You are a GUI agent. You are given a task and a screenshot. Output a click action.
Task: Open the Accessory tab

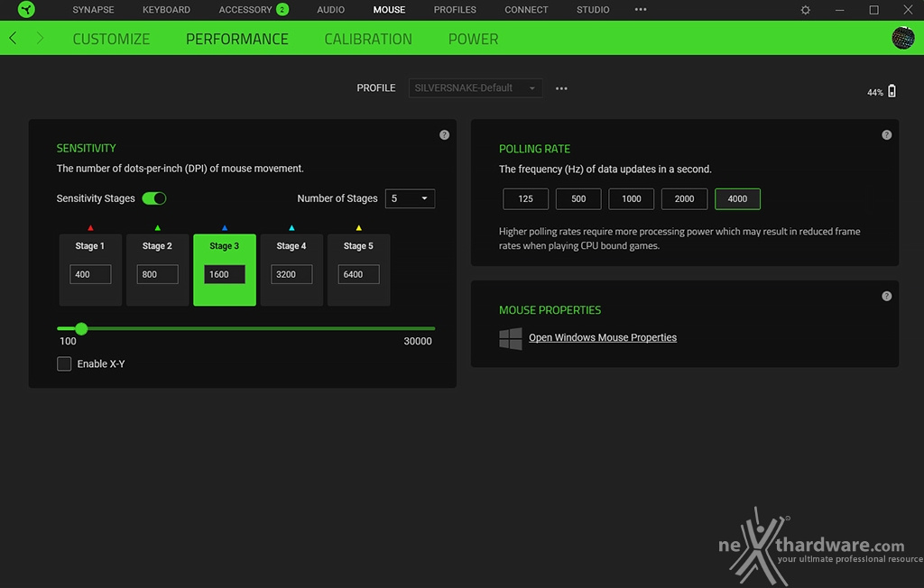coord(245,10)
